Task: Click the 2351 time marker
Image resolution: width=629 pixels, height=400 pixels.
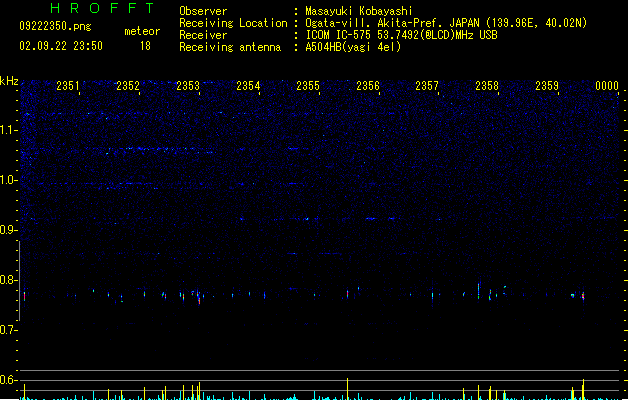Action: 68,86
